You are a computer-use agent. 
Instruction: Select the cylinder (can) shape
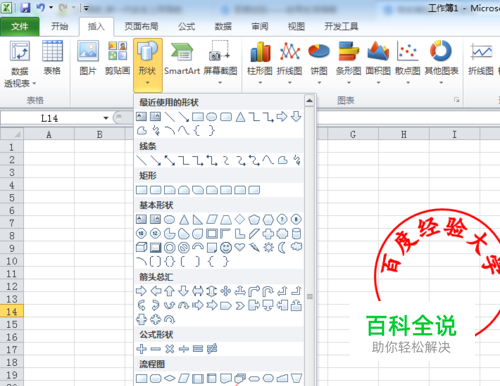coord(296,233)
